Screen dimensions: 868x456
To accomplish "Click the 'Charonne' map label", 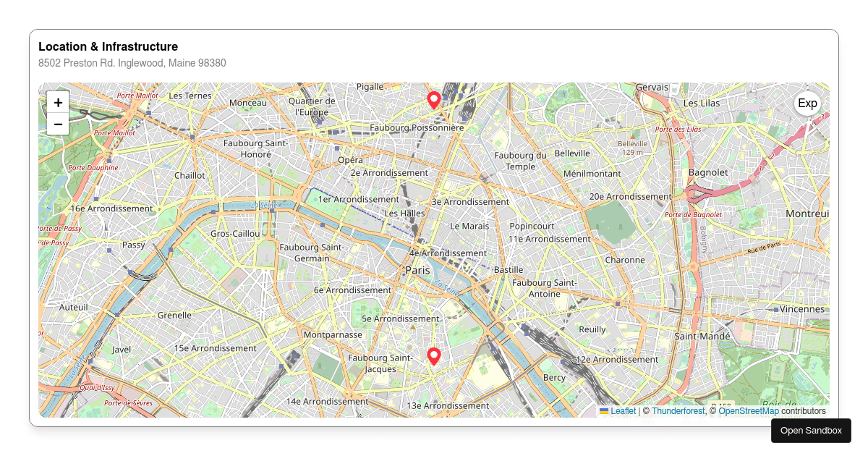I will pos(625,260).
